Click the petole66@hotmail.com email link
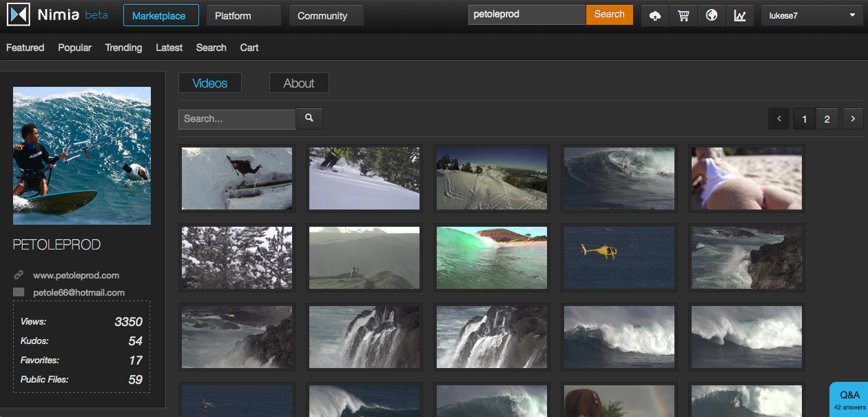This screenshot has width=868, height=417. [x=79, y=292]
